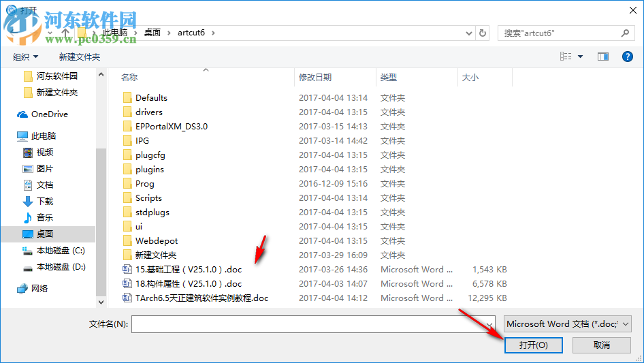Screen dimensions: 644x363
Task: Select the plugcfg folder icon
Action: coord(127,155)
